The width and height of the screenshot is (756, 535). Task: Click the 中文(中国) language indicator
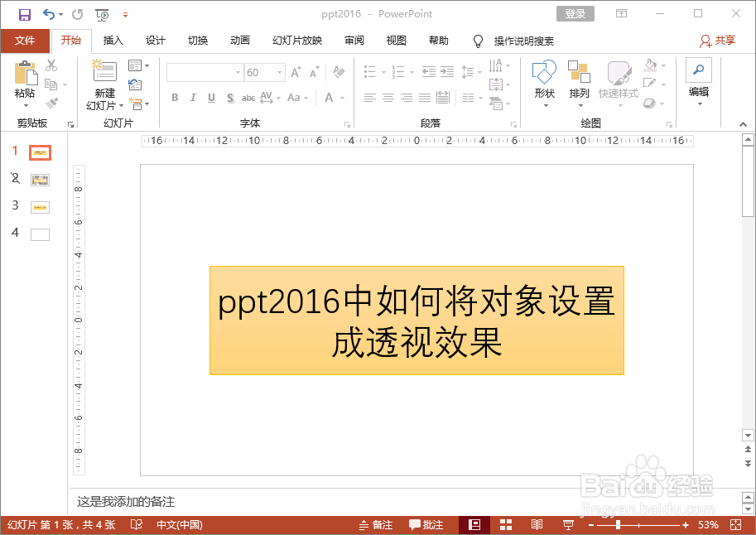(x=180, y=524)
